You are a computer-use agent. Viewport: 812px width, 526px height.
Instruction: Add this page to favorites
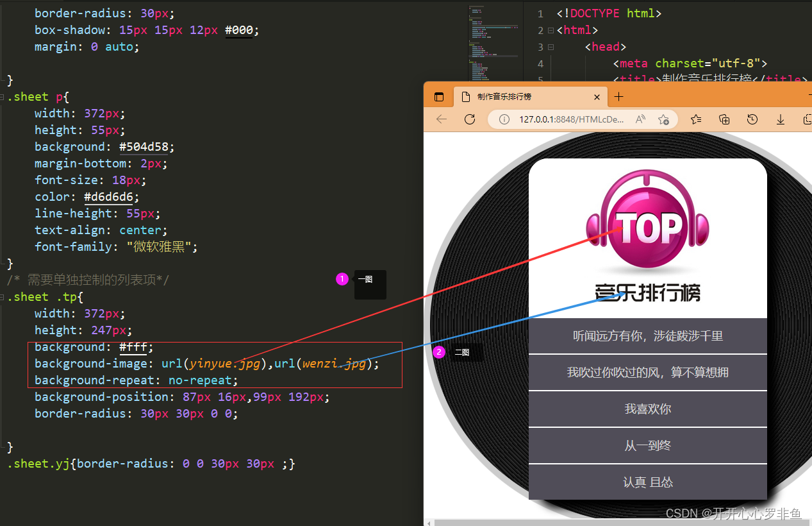pos(663,119)
